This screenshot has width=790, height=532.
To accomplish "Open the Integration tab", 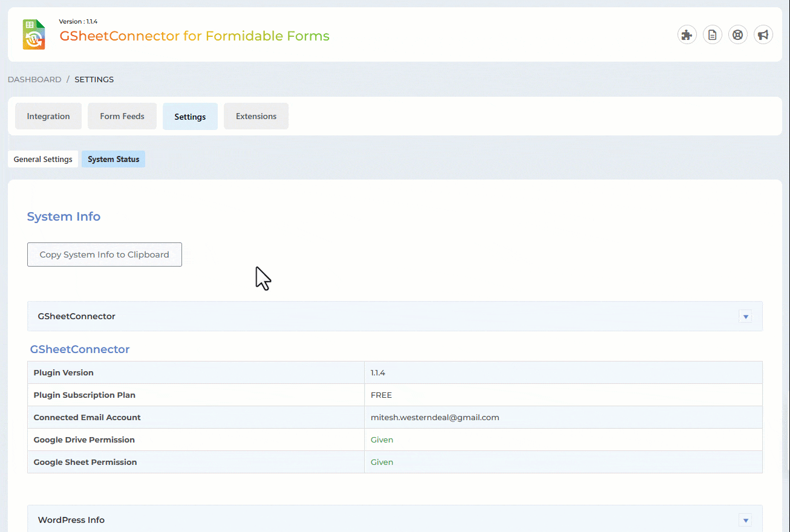I will click(x=48, y=116).
